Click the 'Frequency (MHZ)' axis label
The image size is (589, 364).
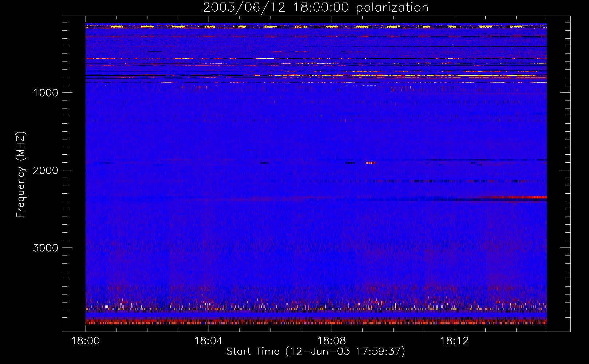[21, 175]
